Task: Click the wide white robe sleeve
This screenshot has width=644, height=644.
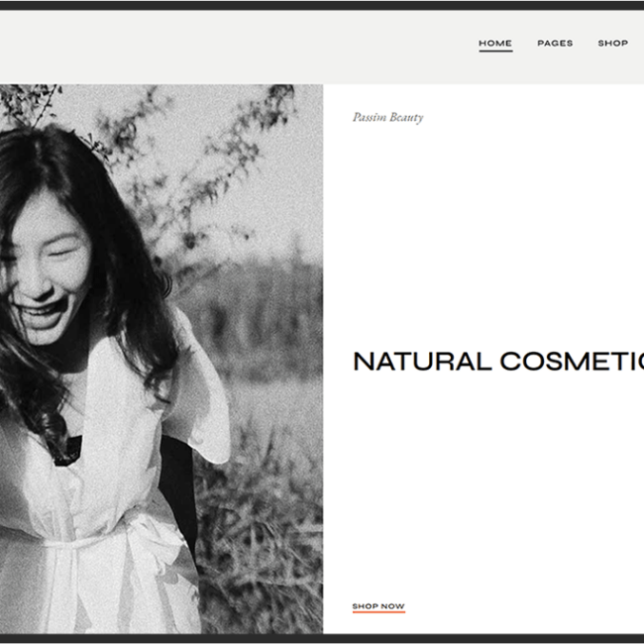Action: (x=203, y=396)
